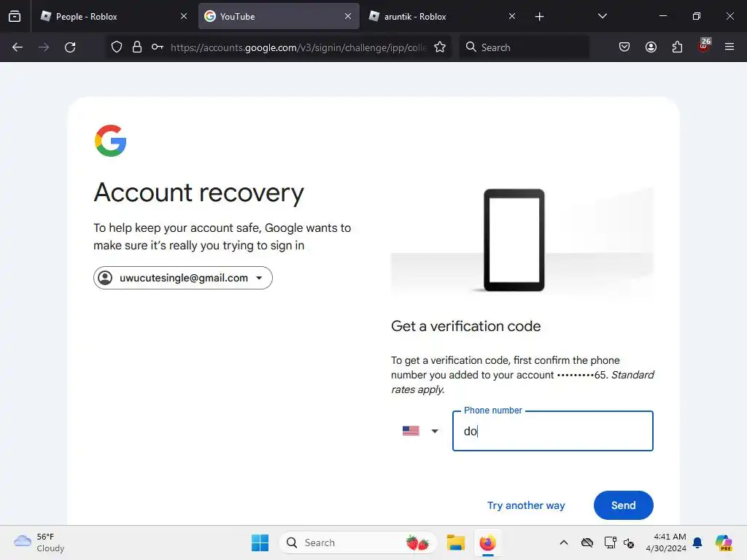Click the cloud sync tray icon

[587, 542]
